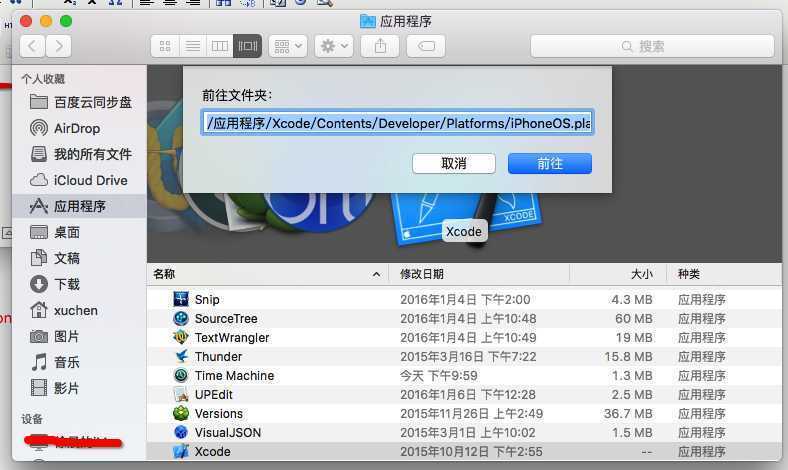The height and width of the screenshot is (470, 788).
Task: Open the item arrangement dropdown
Action: click(288, 47)
